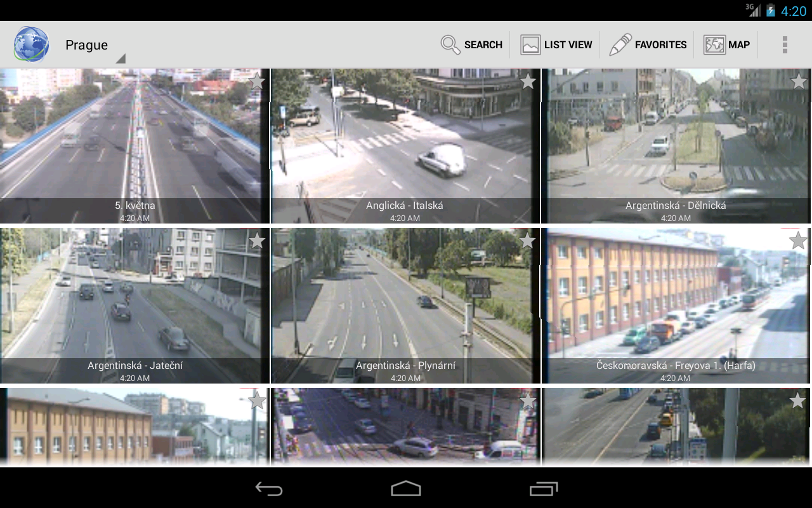
Task: Open the Českomoravská - Freyova 1. (Harfa) thumbnail
Action: [x=676, y=306]
